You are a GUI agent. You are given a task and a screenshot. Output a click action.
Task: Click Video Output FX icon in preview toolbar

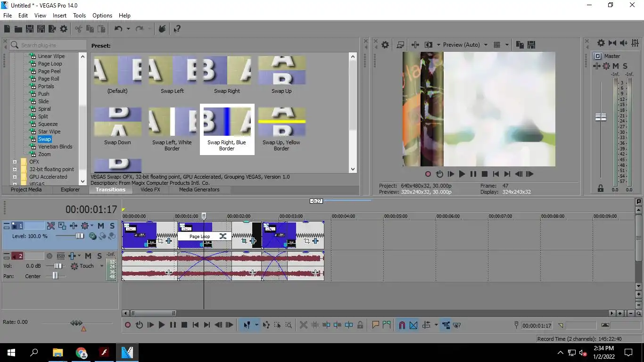point(415,45)
